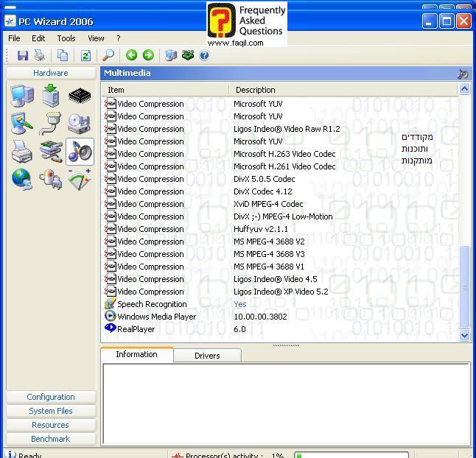Image resolution: width=476 pixels, height=458 pixels.
Task: Open the File menu
Action: pyautogui.click(x=14, y=38)
